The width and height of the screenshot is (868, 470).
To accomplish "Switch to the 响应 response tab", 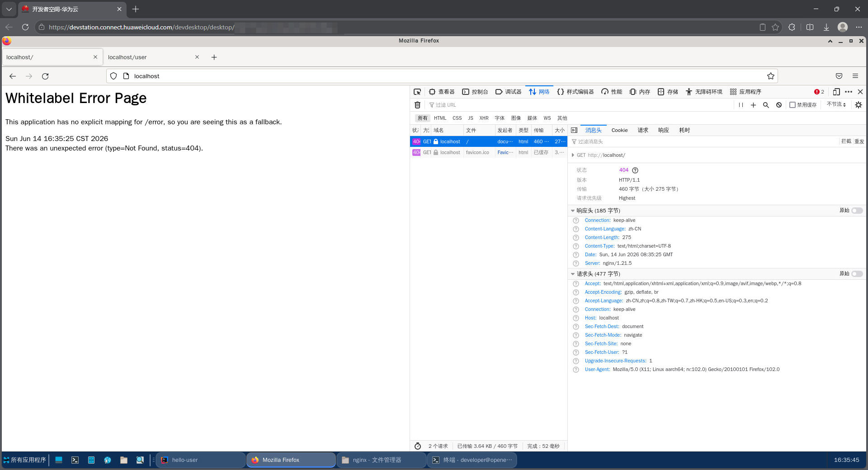I will [x=663, y=130].
